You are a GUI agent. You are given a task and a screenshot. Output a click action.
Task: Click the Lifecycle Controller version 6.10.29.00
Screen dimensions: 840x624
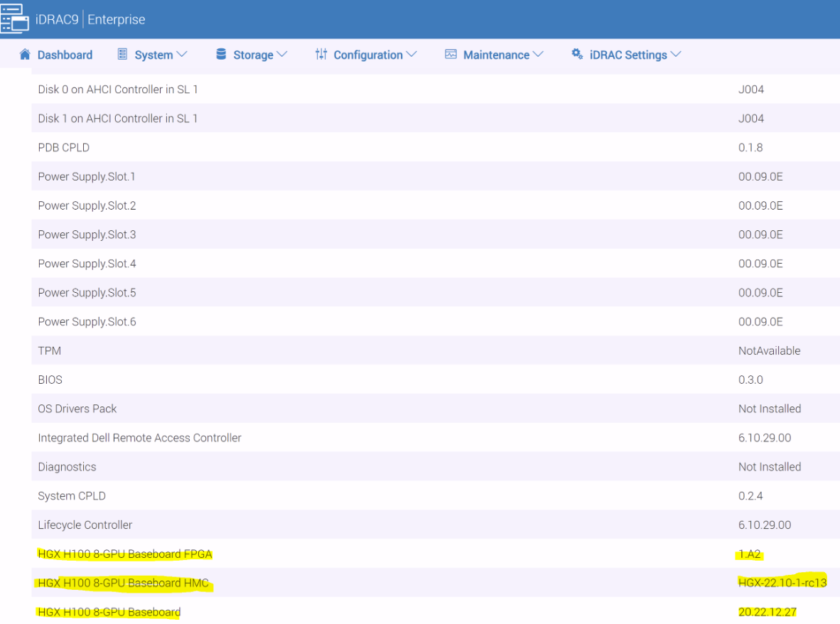click(764, 525)
